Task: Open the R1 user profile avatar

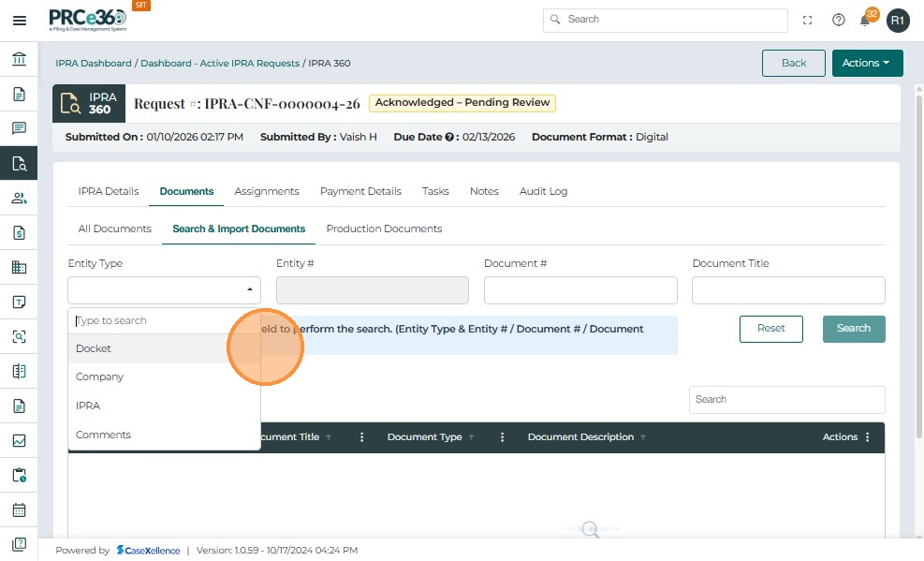Action: (898, 21)
